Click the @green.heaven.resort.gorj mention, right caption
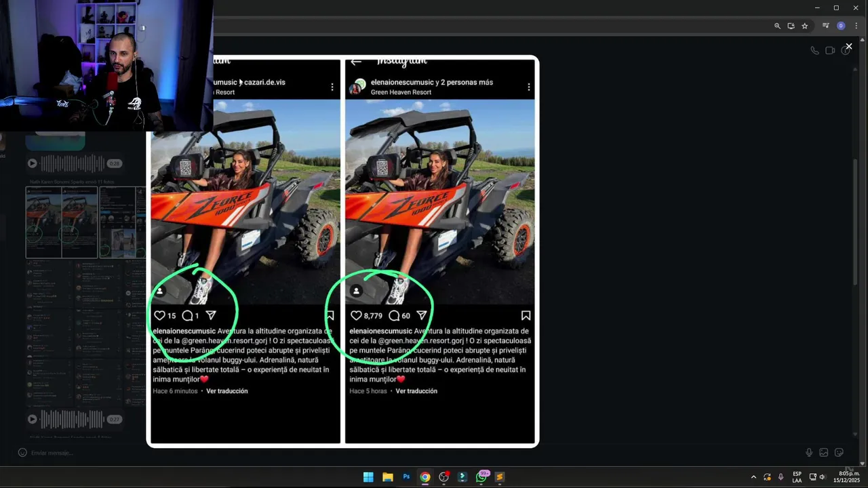This screenshot has height=488, width=868. (x=421, y=341)
